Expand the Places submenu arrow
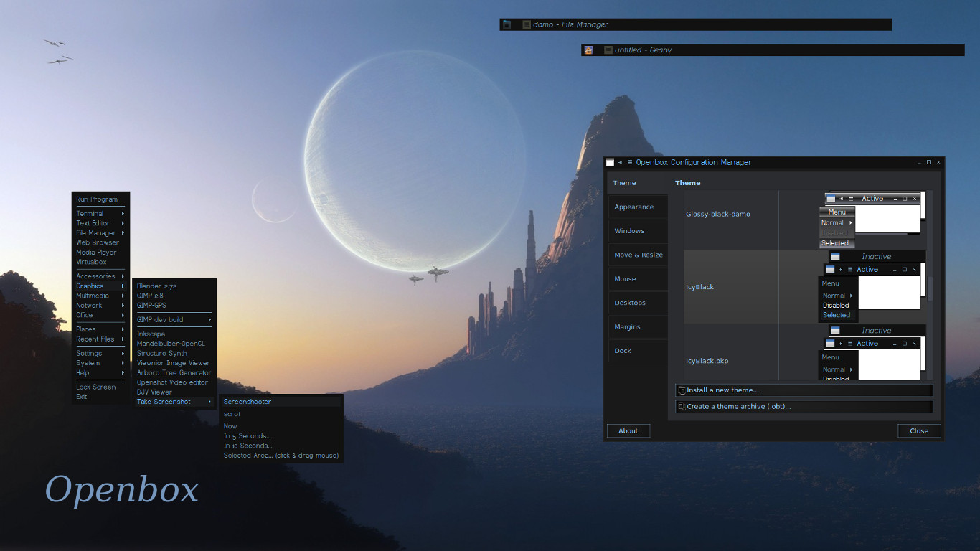980x551 pixels. pos(123,329)
